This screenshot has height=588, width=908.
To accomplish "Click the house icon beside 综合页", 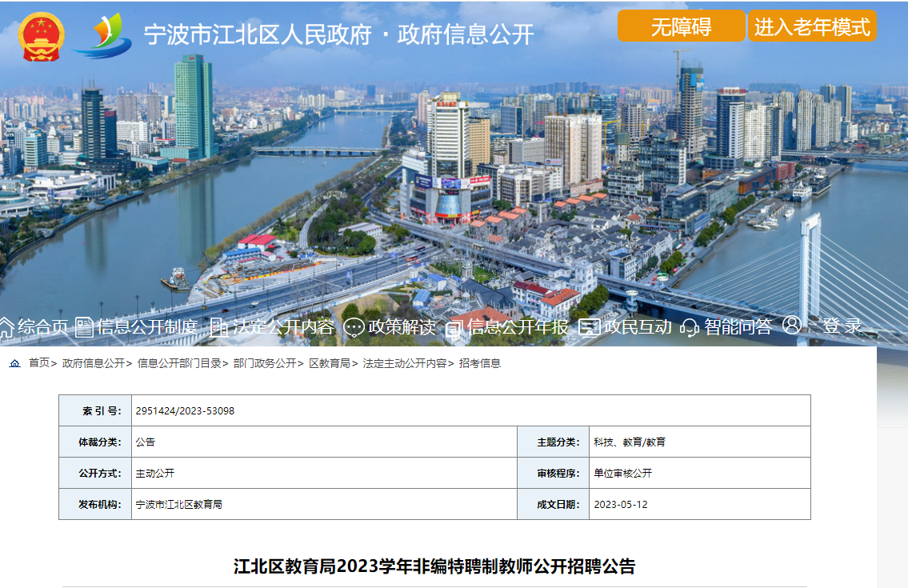I will tap(6, 327).
